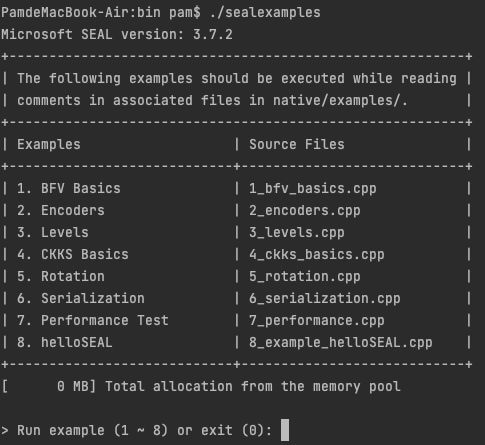The height and width of the screenshot is (445, 485).
Task: Click '5. Rotation' example entry
Action: point(61,277)
